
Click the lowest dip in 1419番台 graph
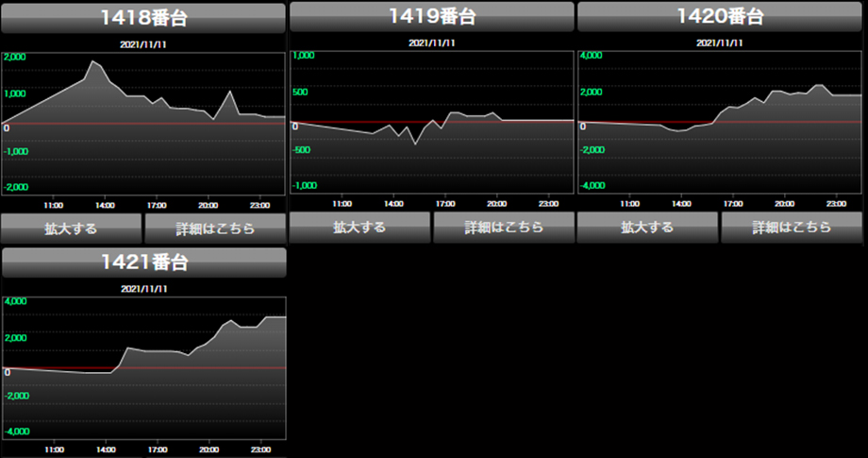pos(414,144)
